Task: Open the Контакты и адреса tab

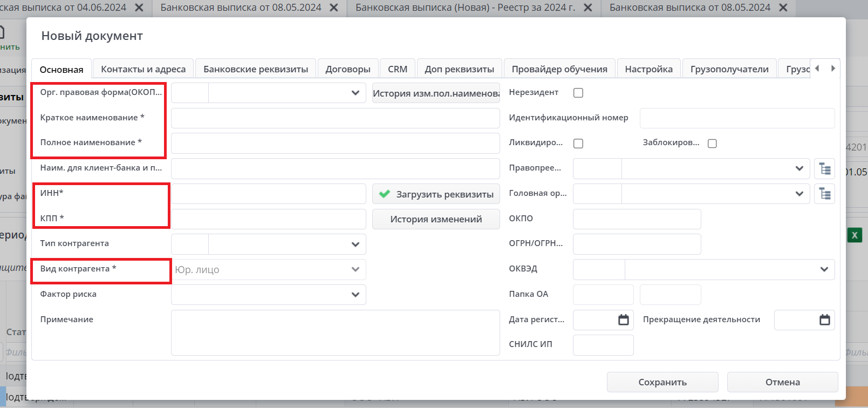Action: (143, 69)
